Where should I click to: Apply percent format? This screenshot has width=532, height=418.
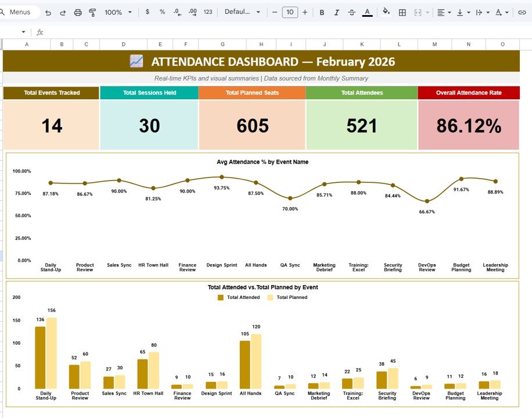161,12
